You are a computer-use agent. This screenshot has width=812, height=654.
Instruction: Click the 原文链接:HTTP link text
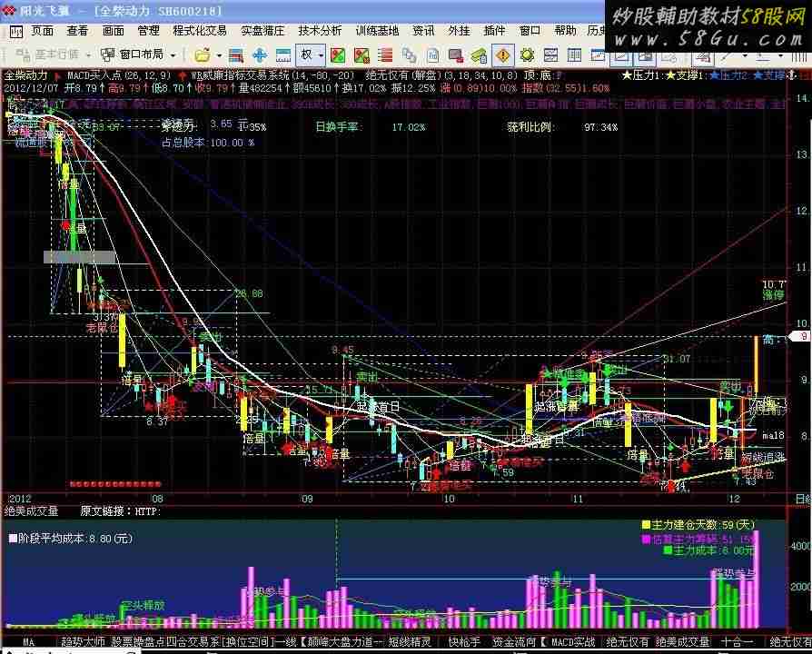point(121,511)
